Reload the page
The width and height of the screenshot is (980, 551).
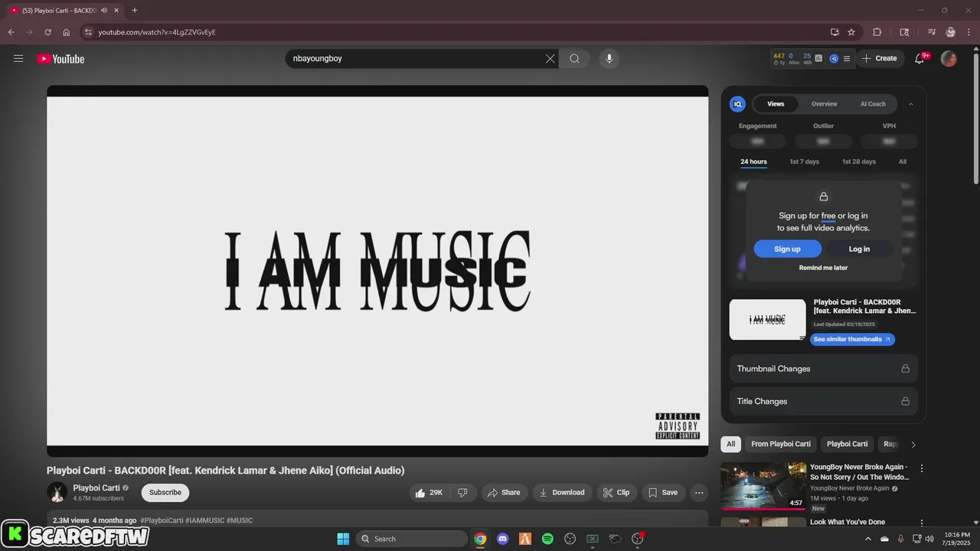(47, 32)
